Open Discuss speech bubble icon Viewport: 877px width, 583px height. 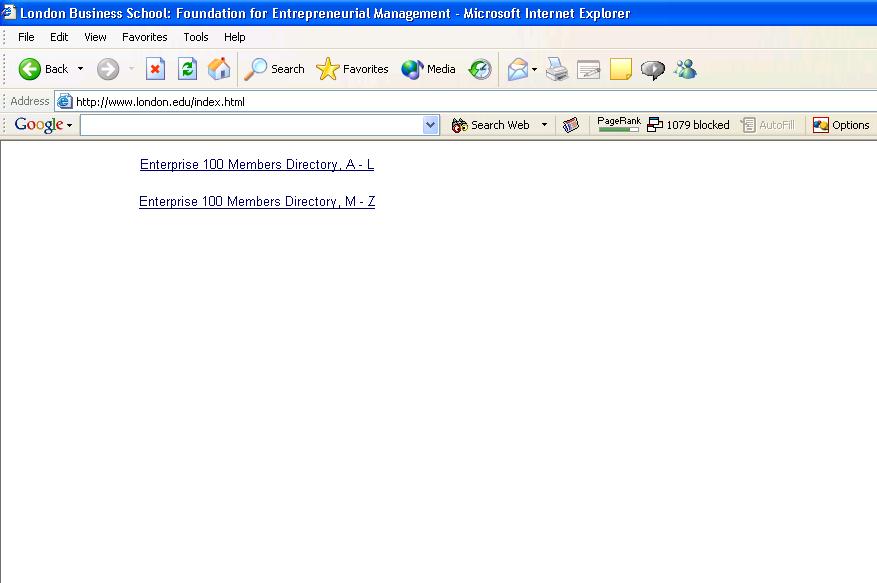pos(652,70)
